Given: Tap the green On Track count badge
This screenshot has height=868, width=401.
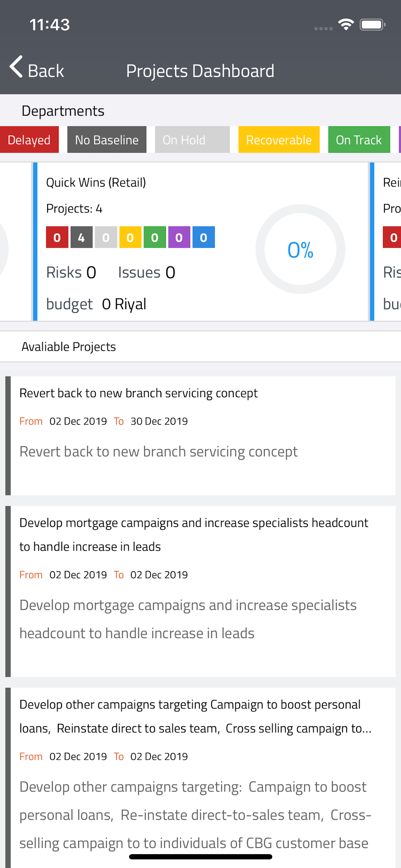Looking at the screenshot, I should pos(155,237).
